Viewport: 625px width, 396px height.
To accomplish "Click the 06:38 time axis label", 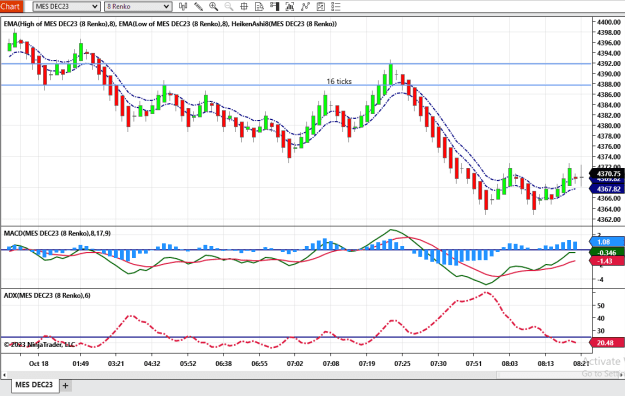I will [x=224, y=364].
